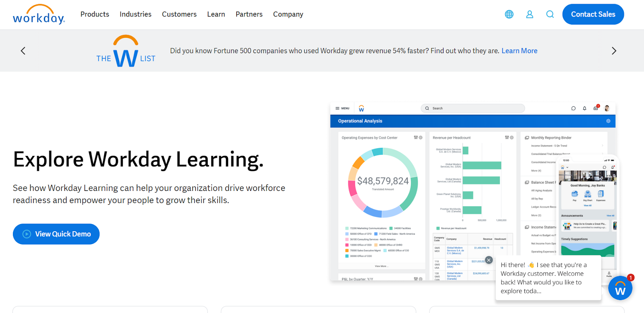644x313 pixels.
Task: Click the chat greeting message
Action: [x=548, y=278]
